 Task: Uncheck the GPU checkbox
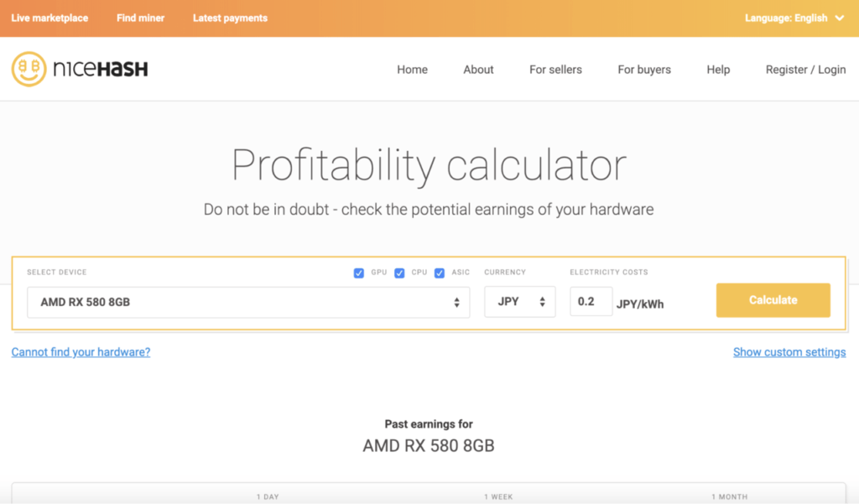click(359, 273)
